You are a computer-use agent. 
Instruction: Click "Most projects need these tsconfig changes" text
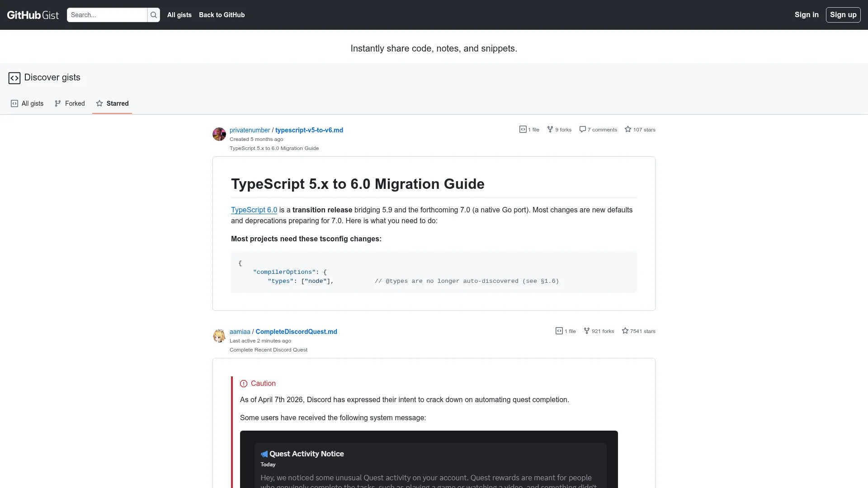click(x=306, y=239)
